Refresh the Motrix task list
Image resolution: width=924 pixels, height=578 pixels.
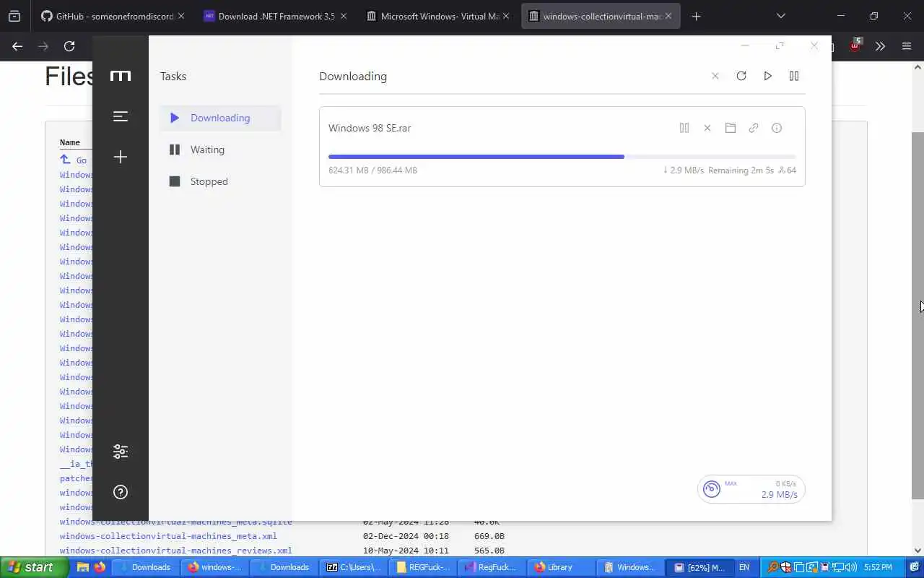(x=741, y=76)
